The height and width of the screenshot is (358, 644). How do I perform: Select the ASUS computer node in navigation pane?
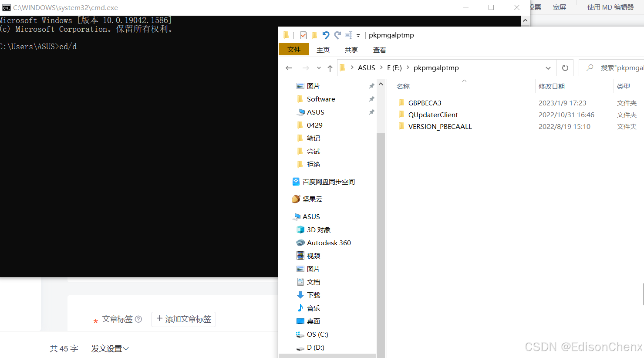pyautogui.click(x=311, y=216)
